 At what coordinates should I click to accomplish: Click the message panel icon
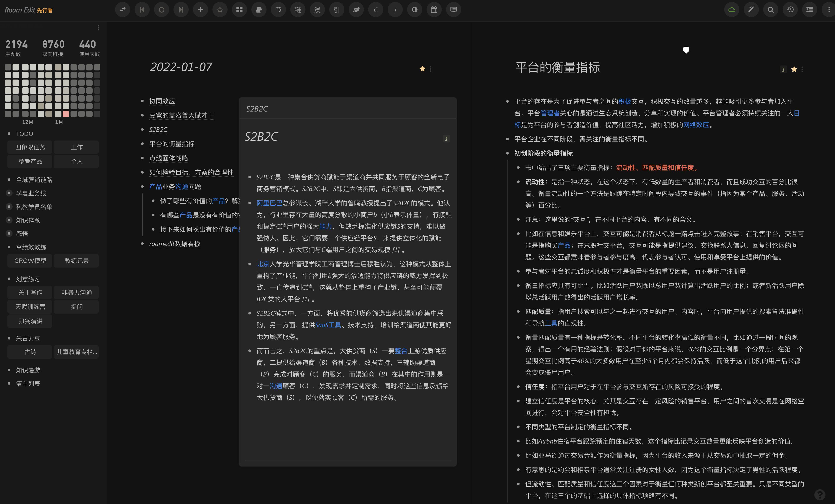pyautogui.click(x=454, y=10)
